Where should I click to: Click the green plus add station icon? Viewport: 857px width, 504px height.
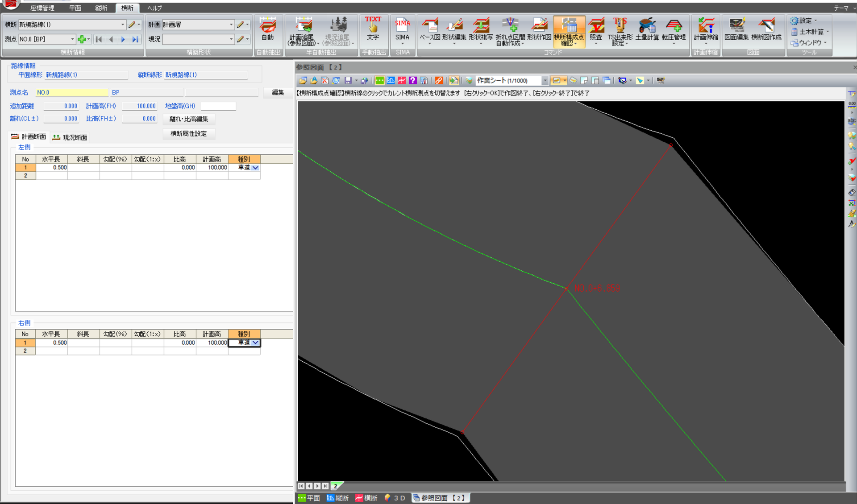click(82, 39)
